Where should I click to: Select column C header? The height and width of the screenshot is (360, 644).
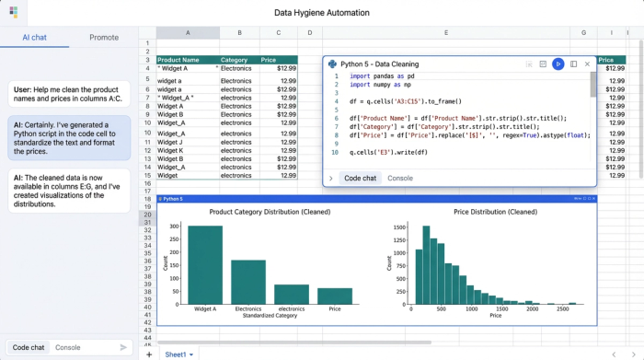279,33
